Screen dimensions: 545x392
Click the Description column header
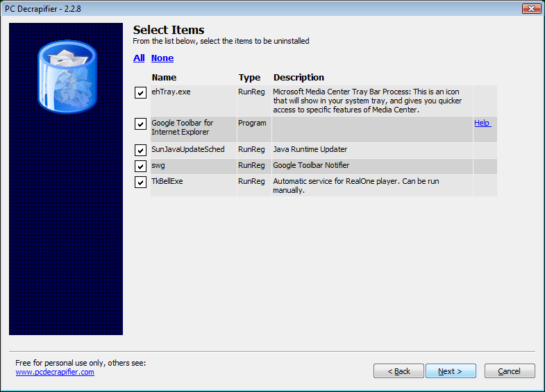299,78
